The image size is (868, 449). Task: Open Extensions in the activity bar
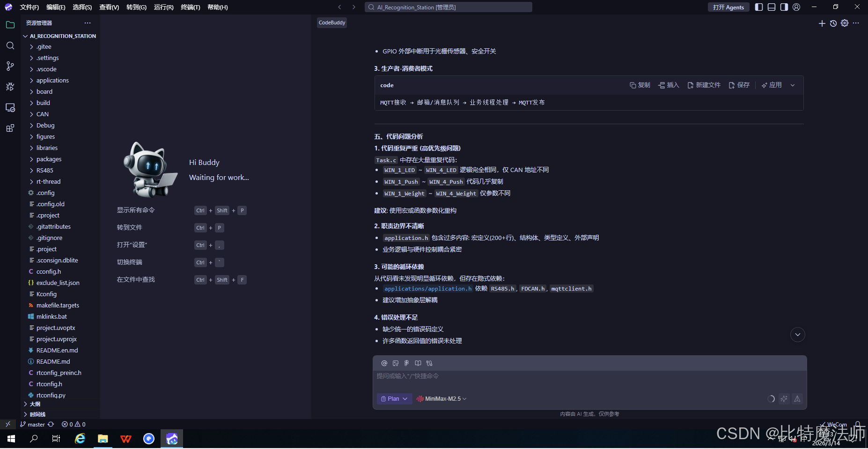click(x=10, y=128)
